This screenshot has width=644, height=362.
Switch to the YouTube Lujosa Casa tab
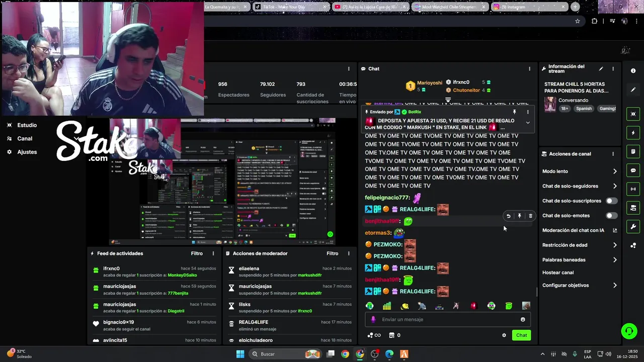pyautogui.click(x=371, y=7)
